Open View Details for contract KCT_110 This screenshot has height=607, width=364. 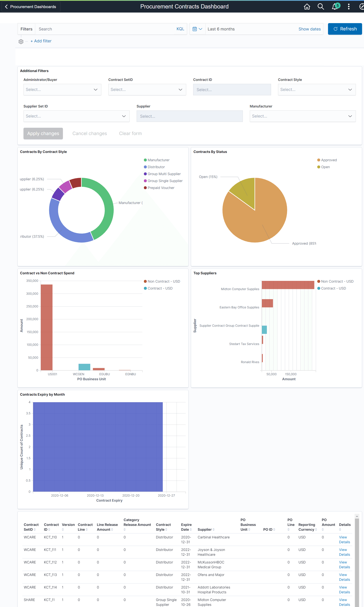coord(344,539)
